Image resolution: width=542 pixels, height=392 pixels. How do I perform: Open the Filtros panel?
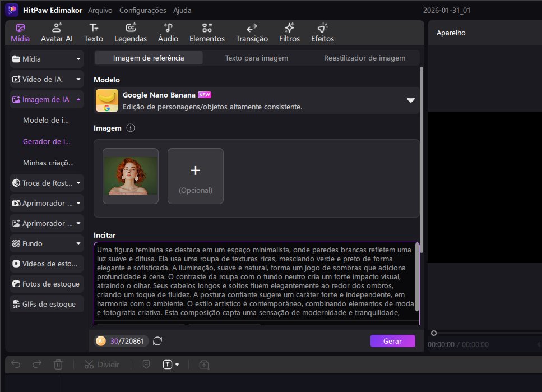tap(289, 33)
